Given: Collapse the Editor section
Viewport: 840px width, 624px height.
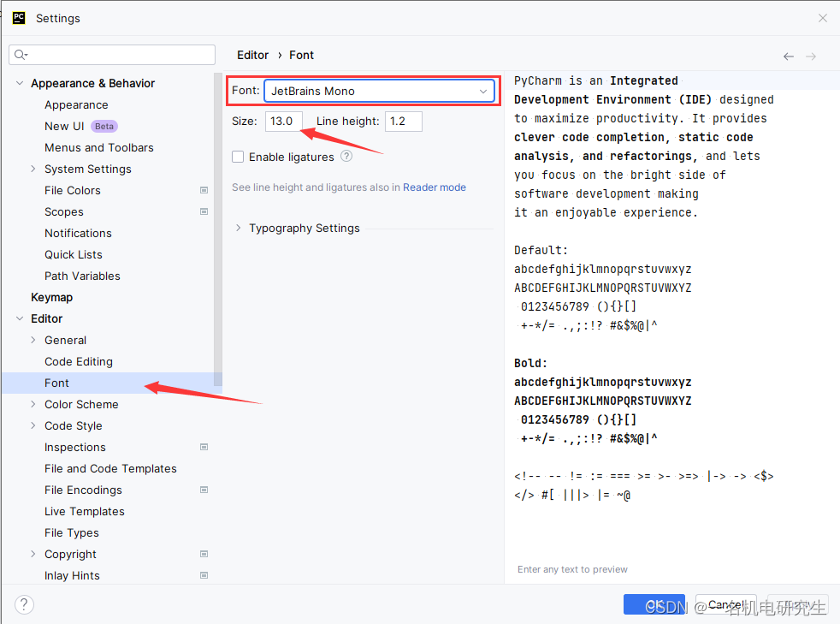Looking at the screenshot, I should tap(20, 318).
